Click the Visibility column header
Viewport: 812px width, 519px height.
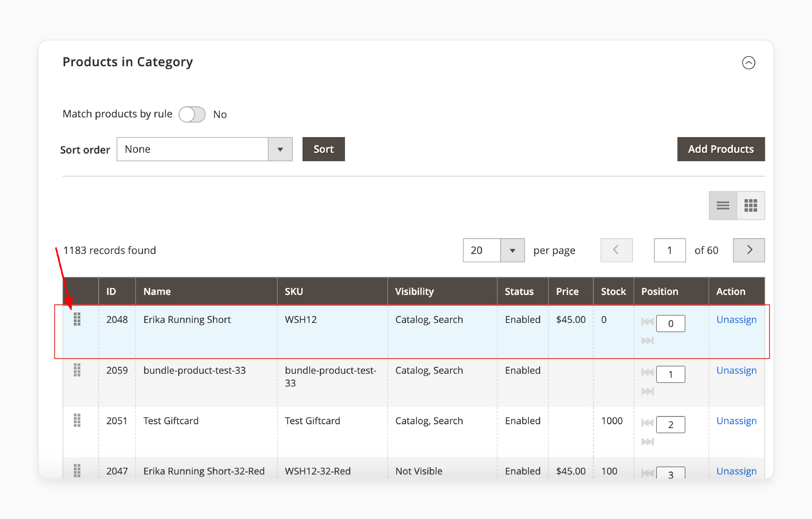click(x=442, y=291)
